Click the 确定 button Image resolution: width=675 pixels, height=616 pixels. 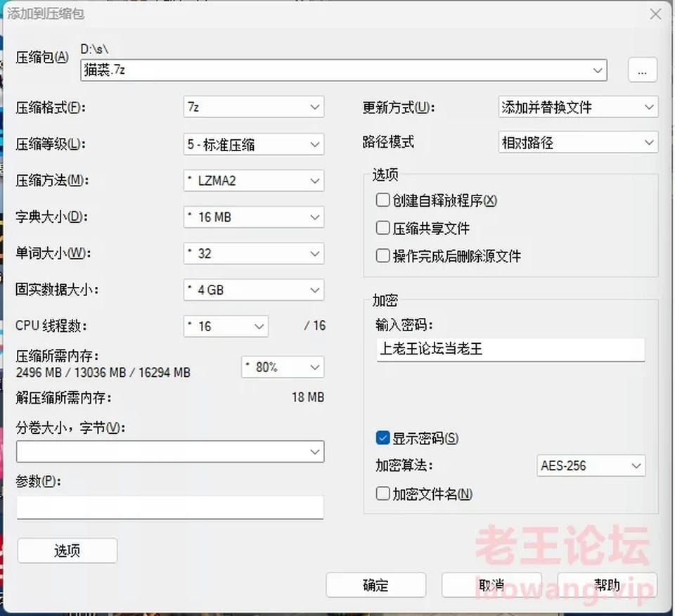coord(375,585)
